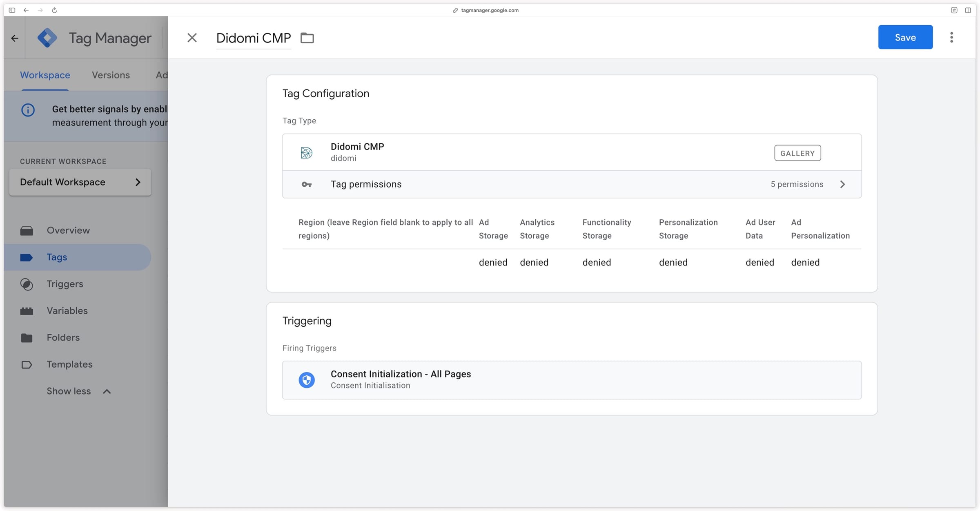The width and height of the screenshot is (980, 511).
Task: Click denied value under Ad Personalization
Action: pyautogui.click(x=805, y=262)
